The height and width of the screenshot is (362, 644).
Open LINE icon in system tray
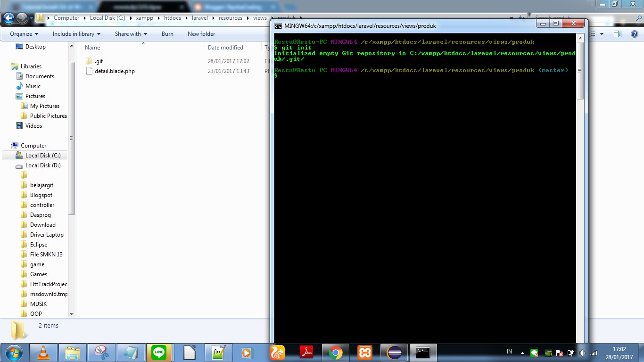point(534,353)
